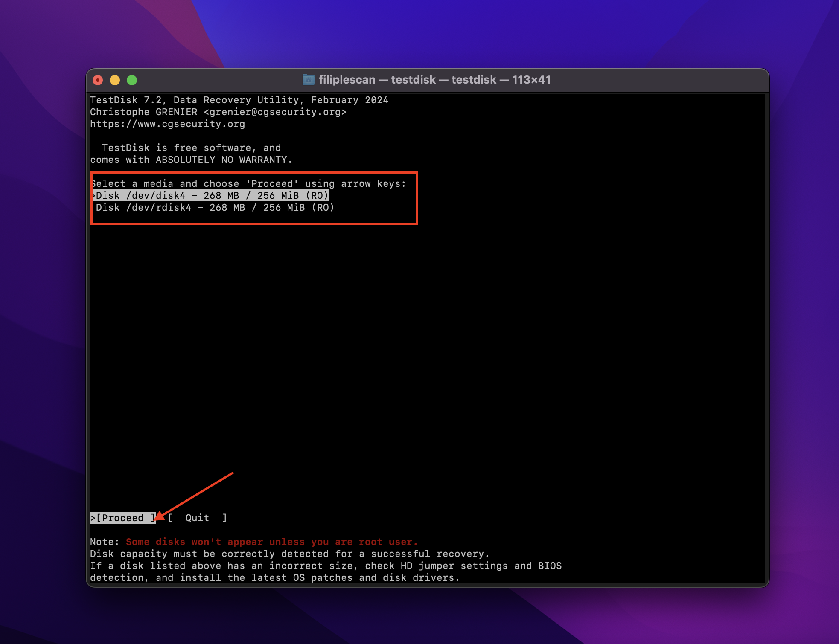
Task: Minimize terminal with yellow button
Action: [x=115, y=80]
